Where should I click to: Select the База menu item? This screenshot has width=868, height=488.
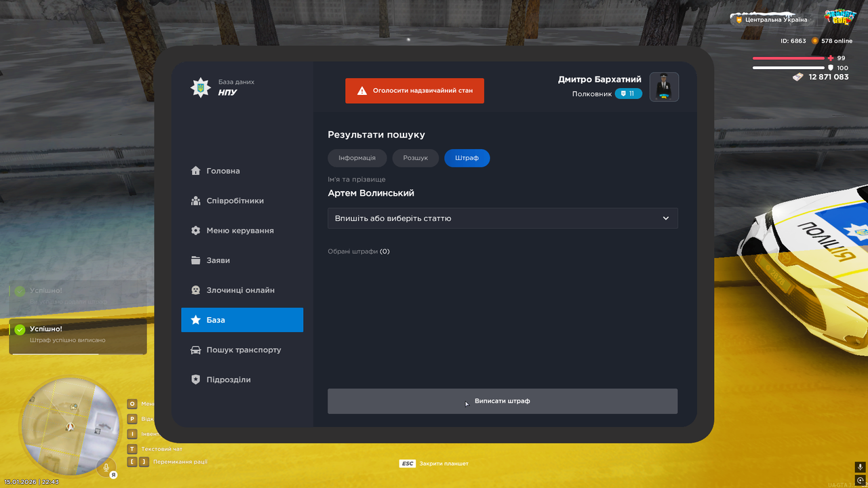coord(242,320)
